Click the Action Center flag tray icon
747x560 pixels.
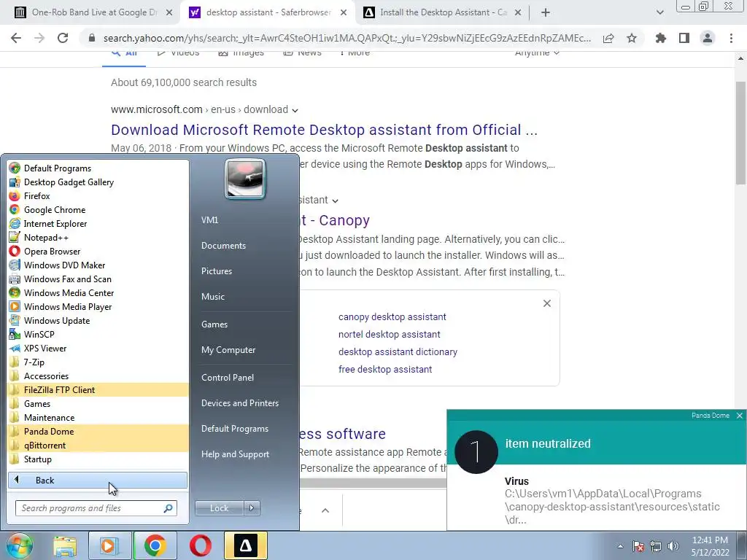pos(638,546)
